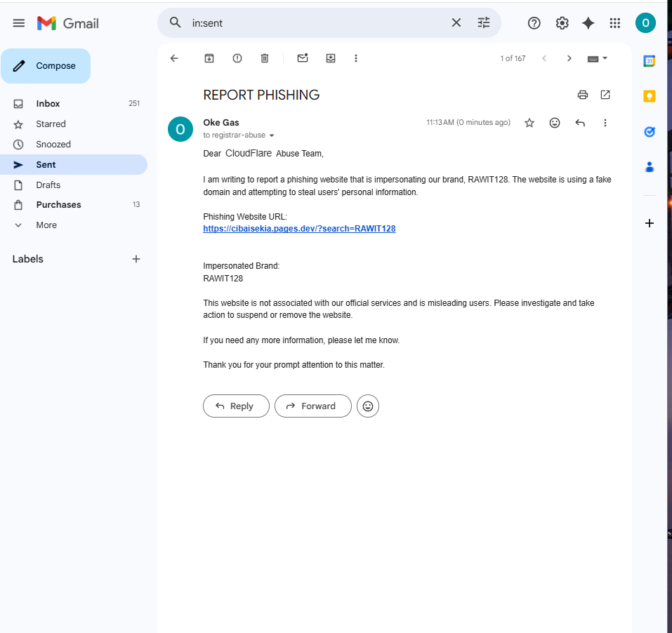
Task: Open the Snoozed folder
Action: 74,145
